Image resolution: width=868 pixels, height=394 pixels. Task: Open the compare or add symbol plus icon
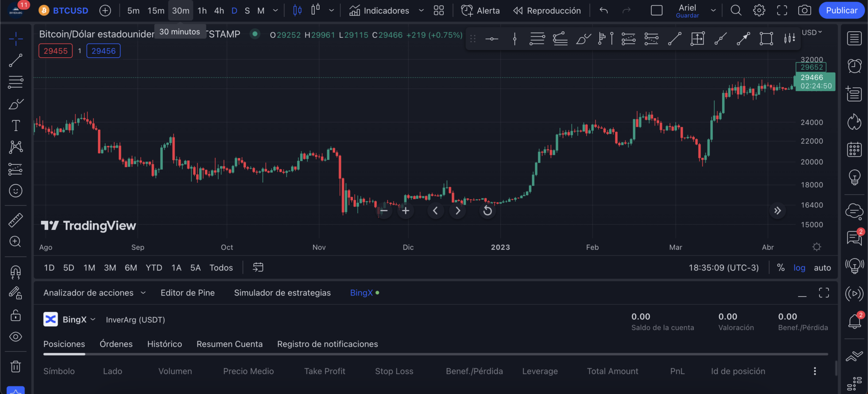pos(105,11)
